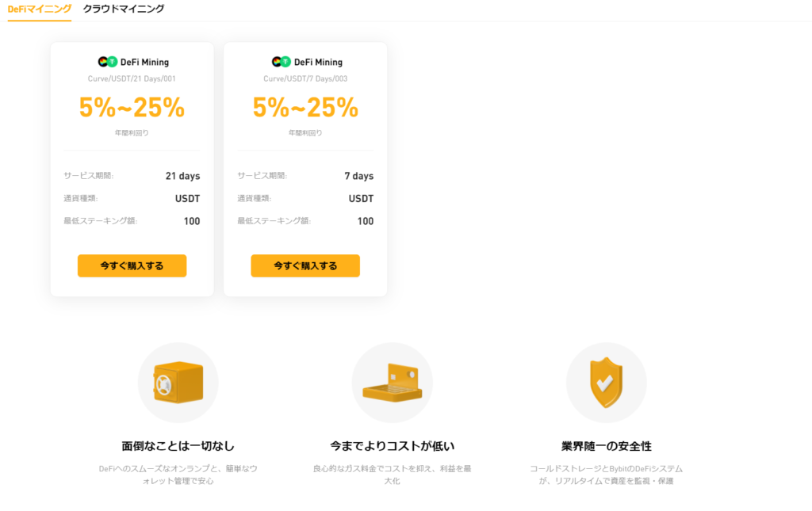Click the security shield checkmark icon

pyautogui.click(x=607, y=383)
